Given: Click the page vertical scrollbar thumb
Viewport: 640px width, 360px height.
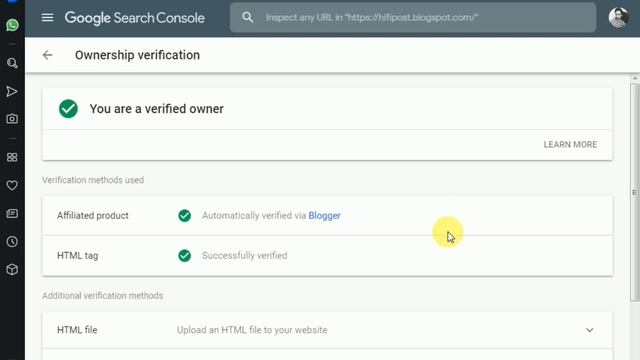Looking at the screenshot, I should 634,193.
